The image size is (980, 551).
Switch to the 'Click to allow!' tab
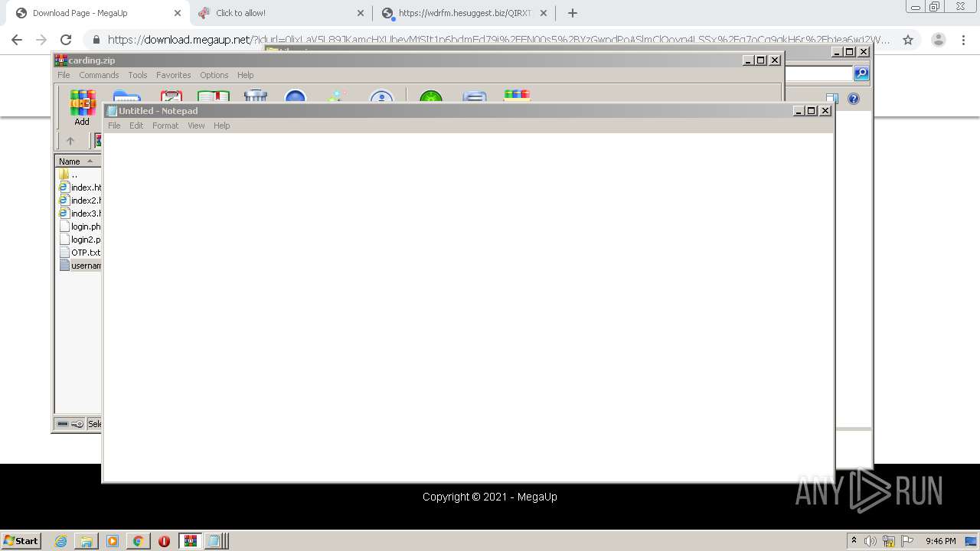[x=280, y=13]
